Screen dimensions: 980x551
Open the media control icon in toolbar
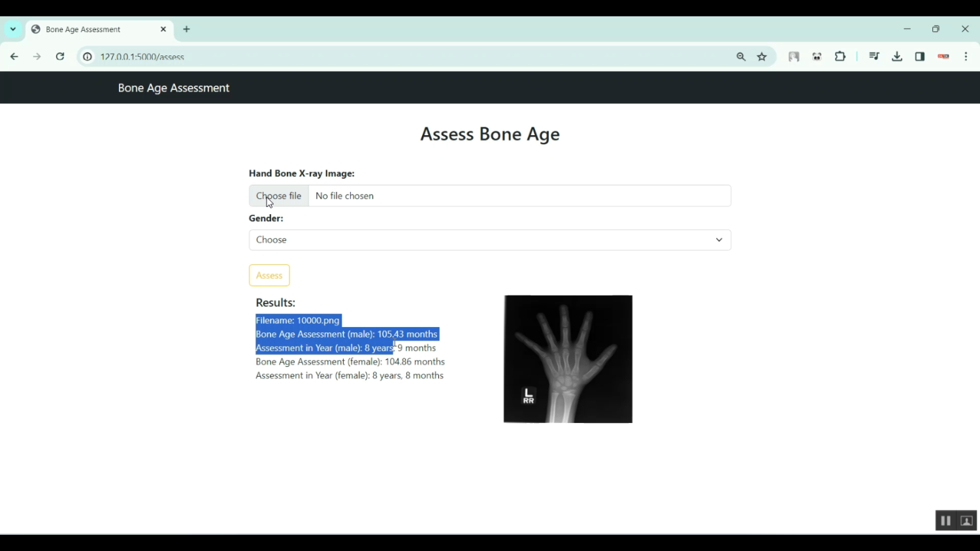[874, 57]
